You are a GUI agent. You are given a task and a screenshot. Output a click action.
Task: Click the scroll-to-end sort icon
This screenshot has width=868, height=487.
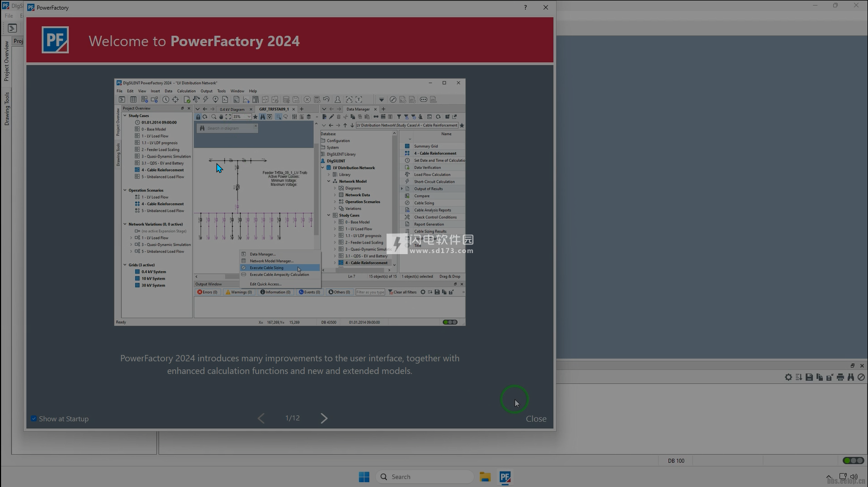click(798, 377)
